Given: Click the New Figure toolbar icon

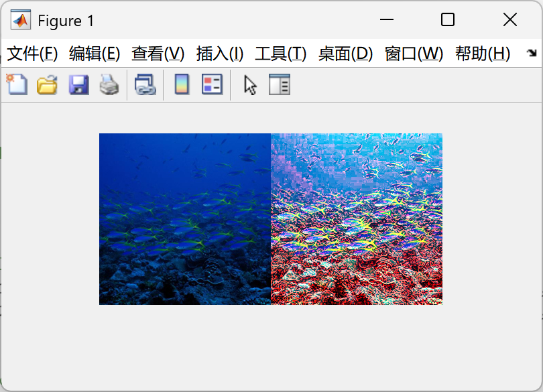Looking at the screenshot, I should coord(17,84).
